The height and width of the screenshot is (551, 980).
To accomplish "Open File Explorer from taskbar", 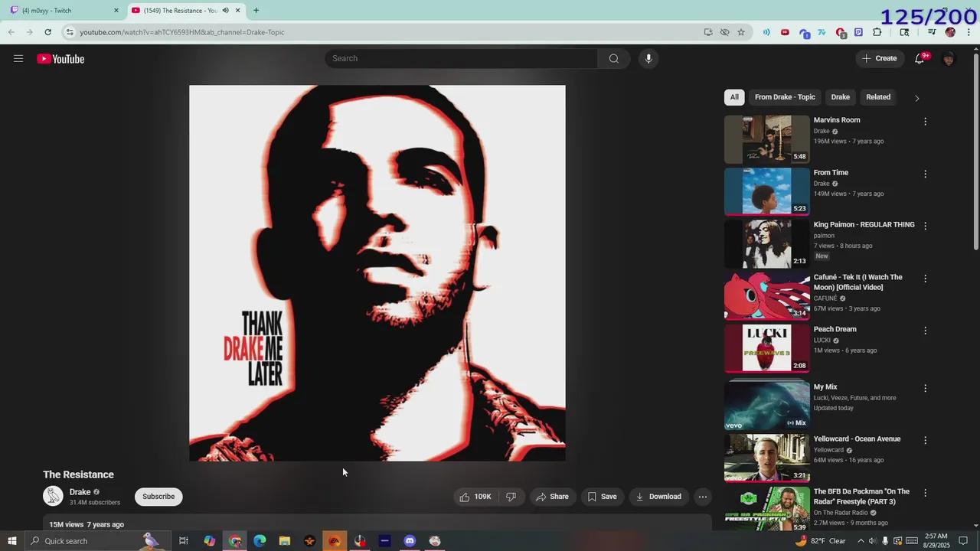I will click(x=284, y=541).
